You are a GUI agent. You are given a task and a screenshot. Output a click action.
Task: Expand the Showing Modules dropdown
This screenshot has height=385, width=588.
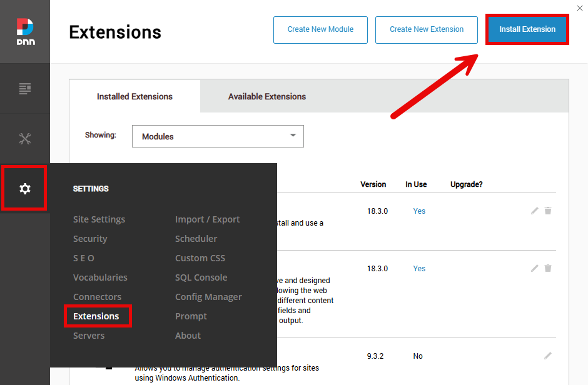pyautogui.click(x=218, y=136)
